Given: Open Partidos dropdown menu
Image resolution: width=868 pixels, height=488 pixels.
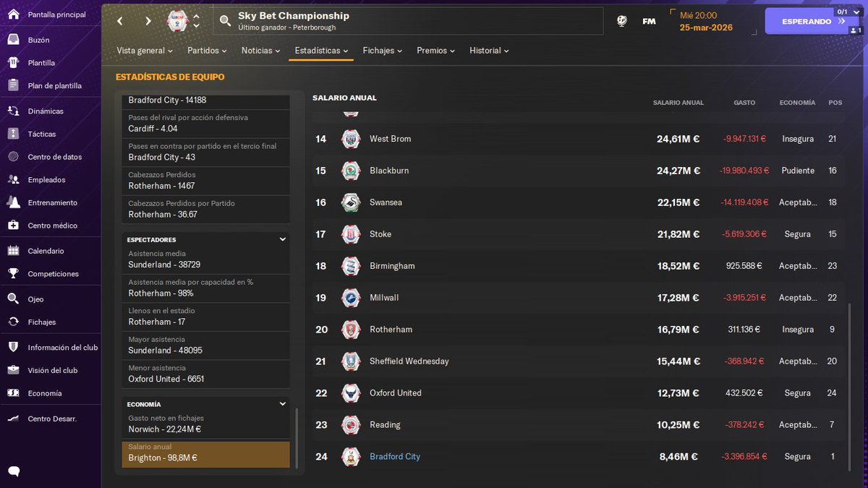Looking at the screenshot, I should pyautogui.click(x=208, y=51).
